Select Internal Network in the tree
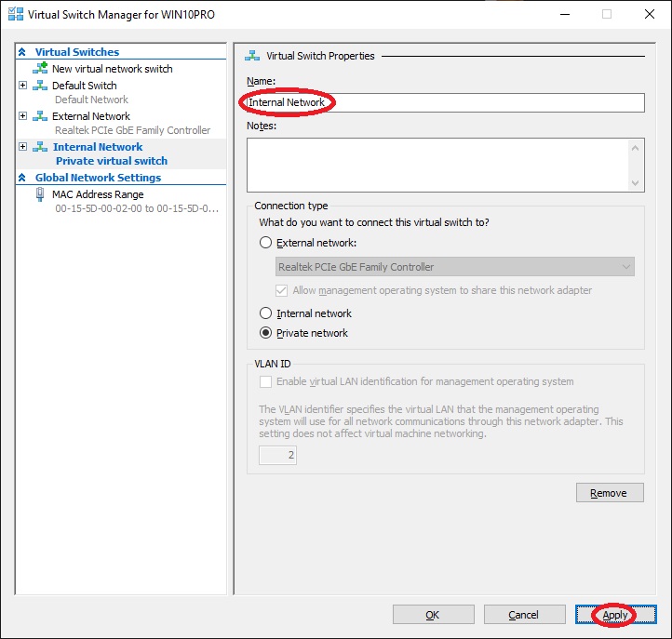 [x=98, y=147]
